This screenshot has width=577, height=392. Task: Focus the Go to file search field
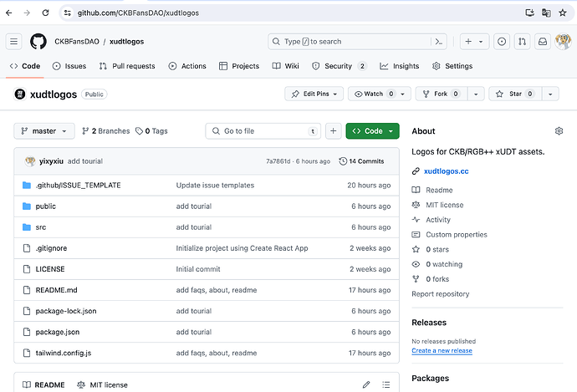[263, 131]
